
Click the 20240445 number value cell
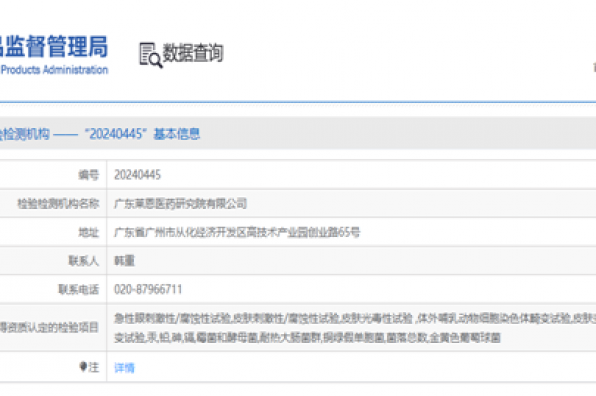click(x=138, y=175)
